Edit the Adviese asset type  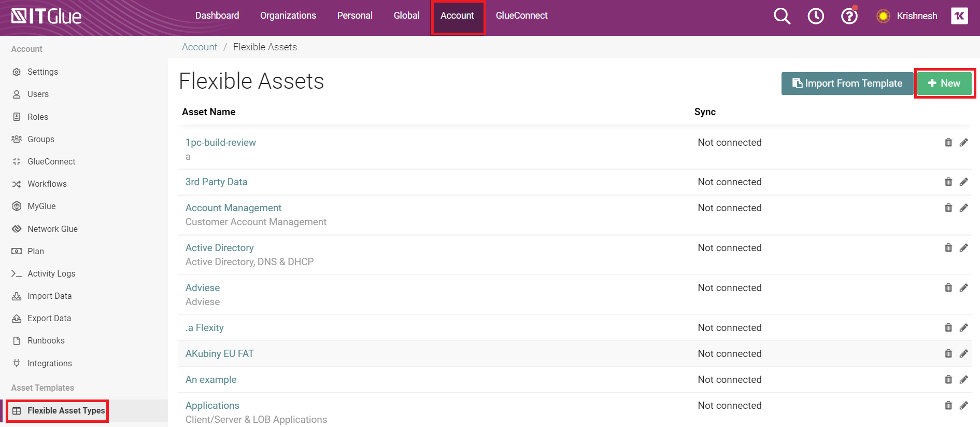click(x=964, y=287)
